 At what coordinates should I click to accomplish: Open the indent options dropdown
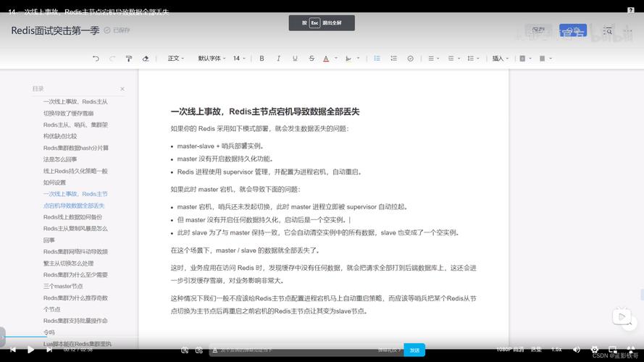453,58
